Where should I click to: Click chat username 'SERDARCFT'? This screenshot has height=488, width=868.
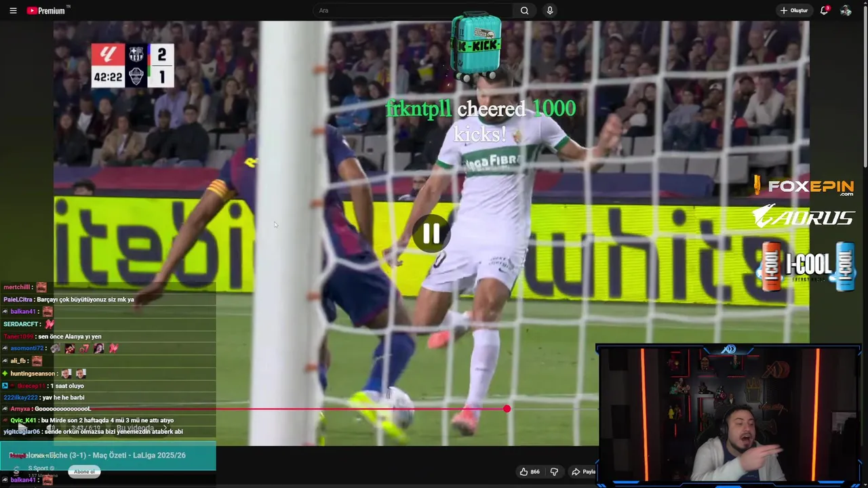click(x=20, y=325)
